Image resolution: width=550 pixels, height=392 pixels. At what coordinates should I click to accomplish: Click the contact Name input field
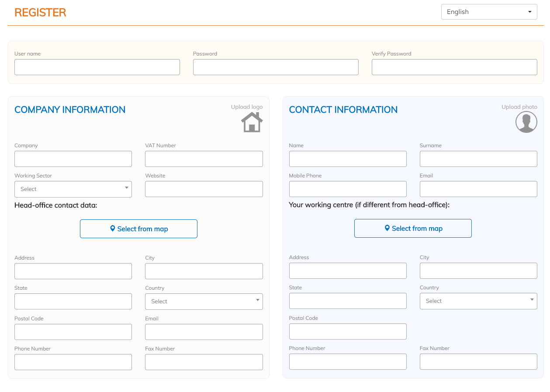tap(347, 159)
